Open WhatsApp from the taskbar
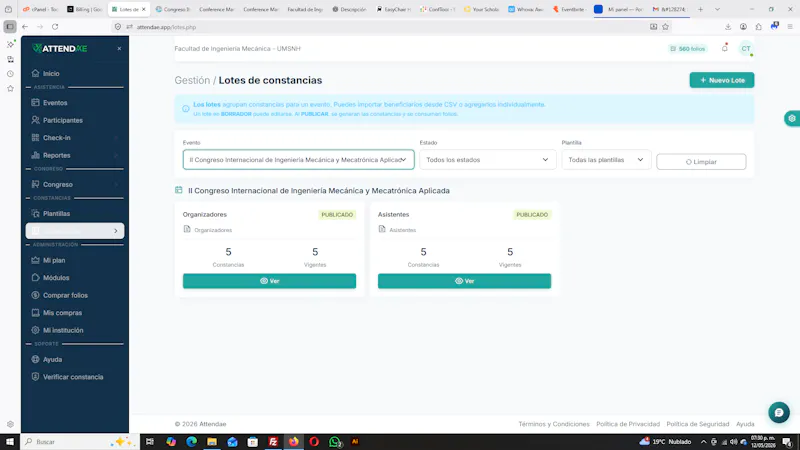The height and width of the screenshot is (450, 800). 335,442
